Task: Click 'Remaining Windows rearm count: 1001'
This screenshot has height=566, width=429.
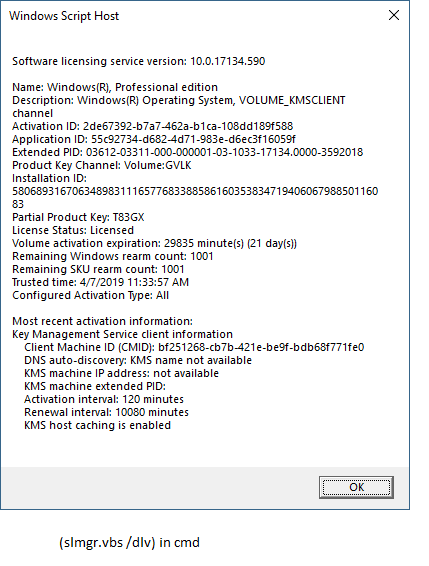Action: pos(113,256)
